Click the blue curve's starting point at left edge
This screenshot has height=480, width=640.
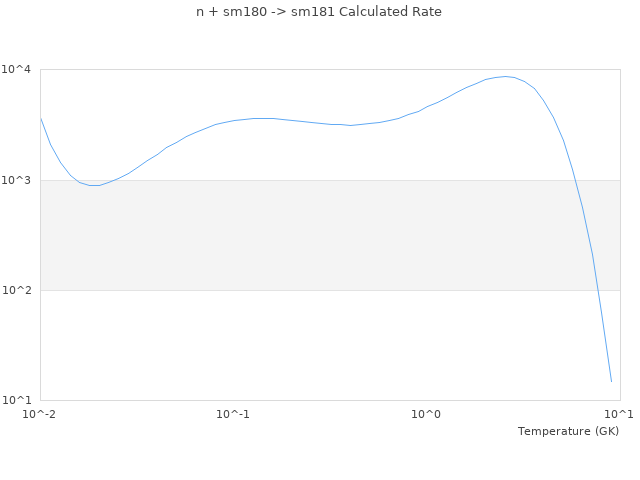[x=41, y=118]
